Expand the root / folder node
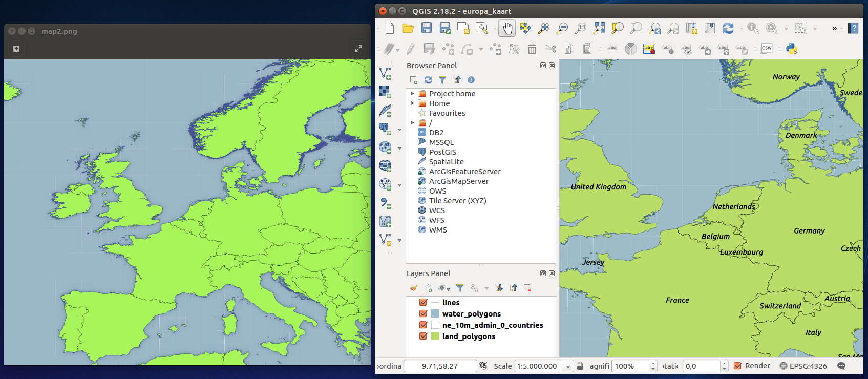The height and width of the screenshot is (379, 868). [412, 122]
